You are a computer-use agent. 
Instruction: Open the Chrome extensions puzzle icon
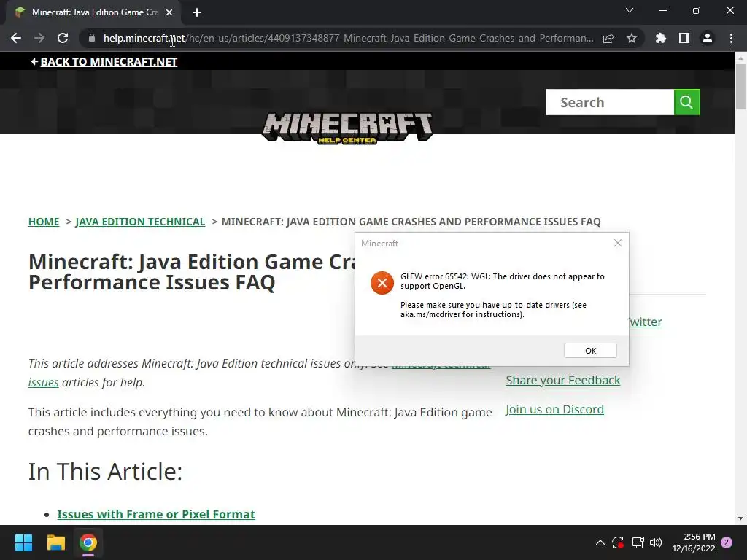[661, 38]
